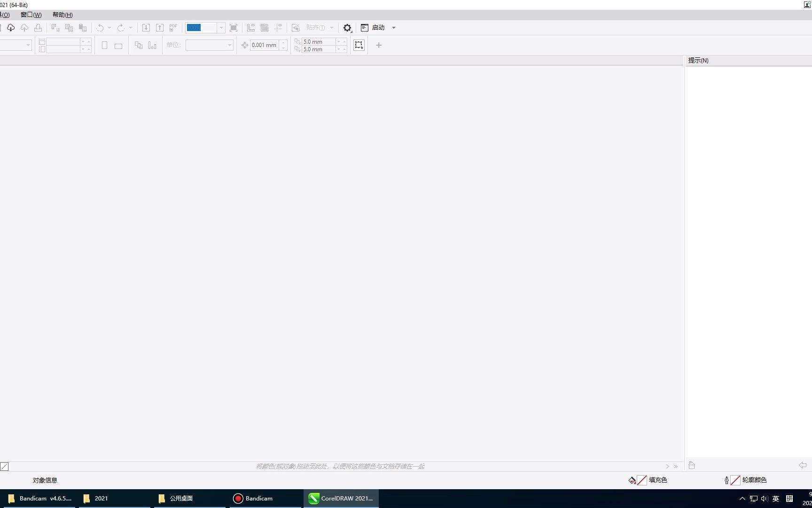Click the zoom level input field
The height and width of the screenshot is (508, 812).
(201, 28)
